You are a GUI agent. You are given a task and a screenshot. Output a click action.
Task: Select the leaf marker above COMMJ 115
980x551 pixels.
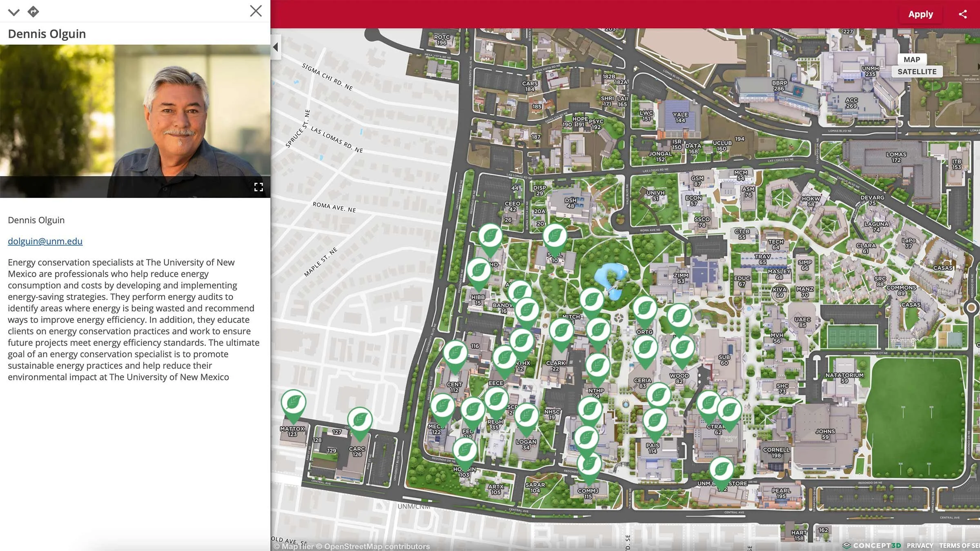coord(589,465)
